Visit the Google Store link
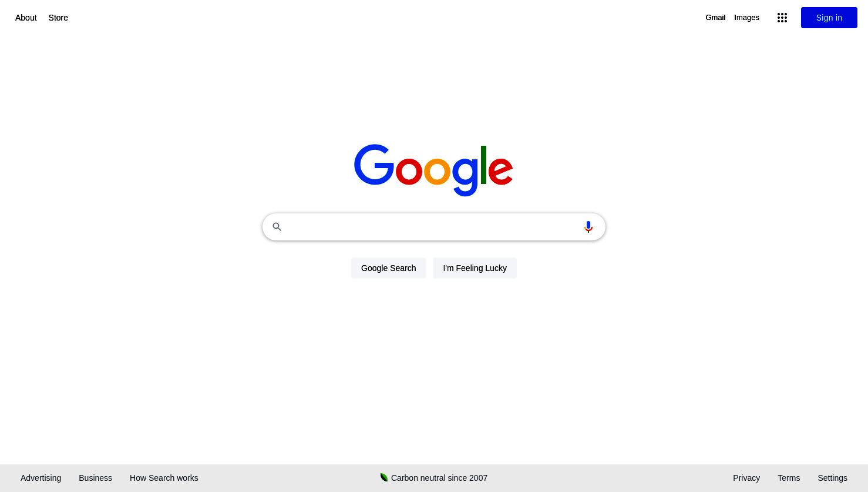Screen dimensions: 868x492 click(58, 18)
